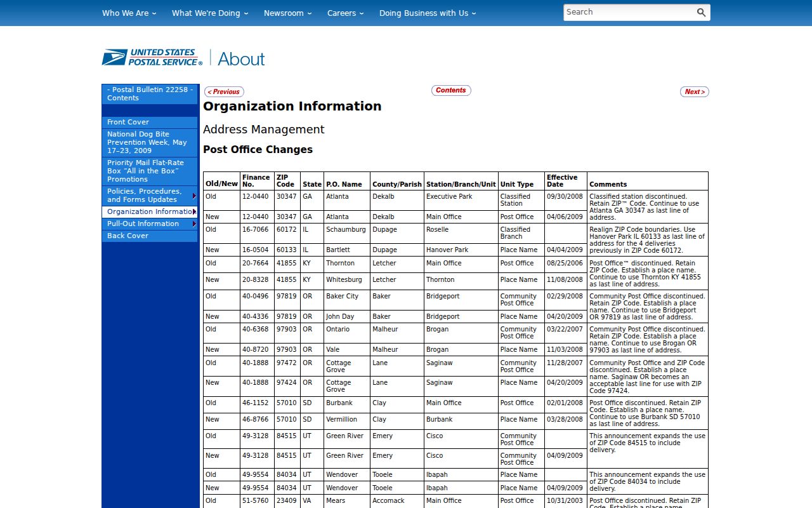Select the Schaumburg P.O. name cell

[x=346, y=233]
